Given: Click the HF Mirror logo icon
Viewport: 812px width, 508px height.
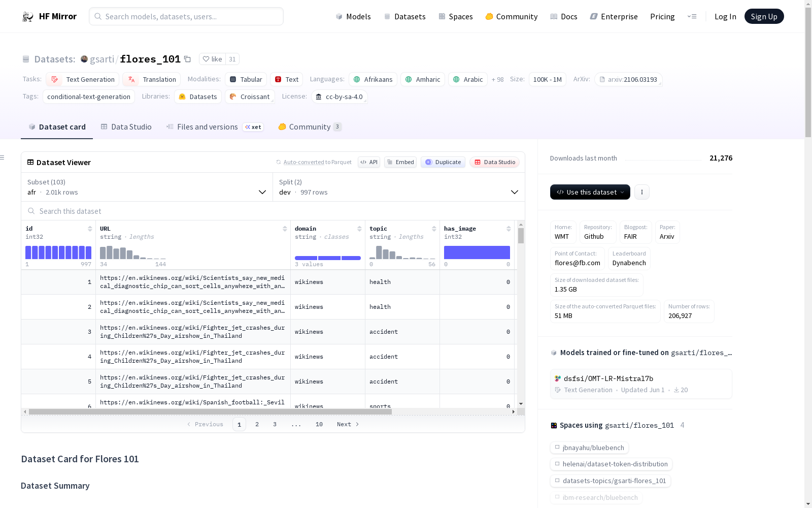Looking at the screenshot, I should (28, 17).
